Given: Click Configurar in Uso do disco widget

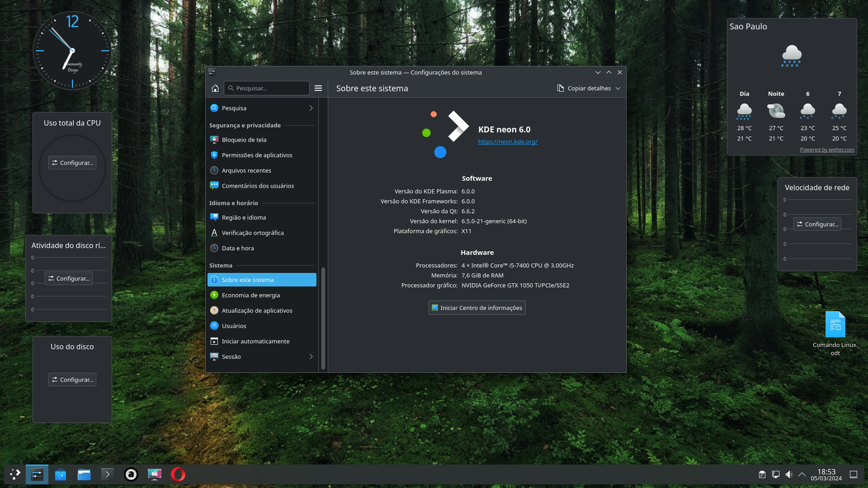Looking at the screenshot, I should pyautogui.click(x=72, y=380).
